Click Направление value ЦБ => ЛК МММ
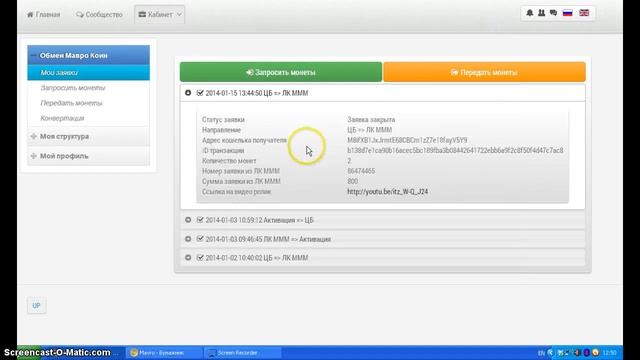Viewport: 640px width, 360px height. (369, 130)
